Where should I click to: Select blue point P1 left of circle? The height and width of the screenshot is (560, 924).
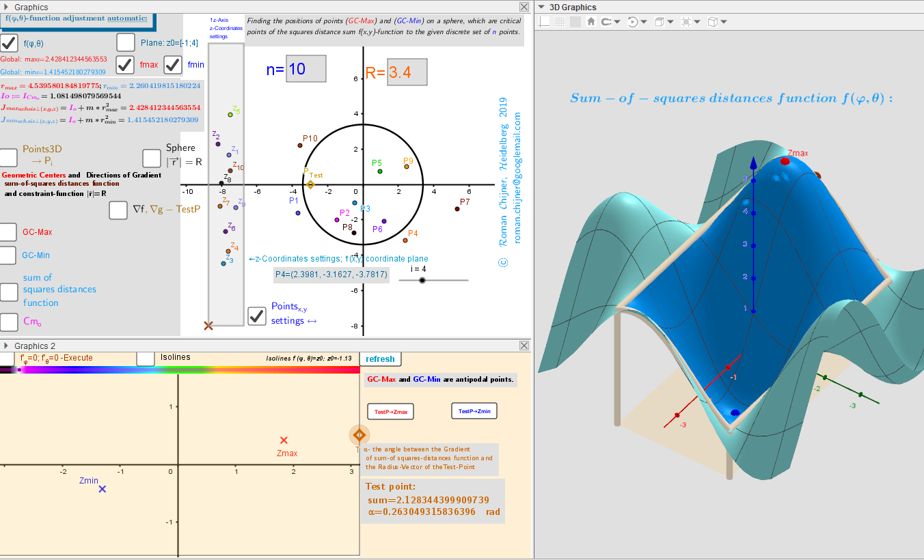click(x=298, y=213)
